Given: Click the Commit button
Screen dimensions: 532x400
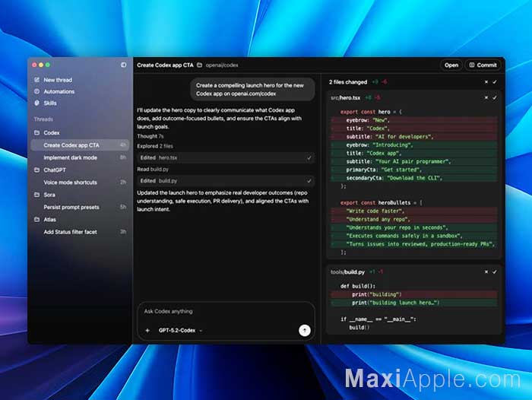Looking at the screenshot, I should pos(483,65).
